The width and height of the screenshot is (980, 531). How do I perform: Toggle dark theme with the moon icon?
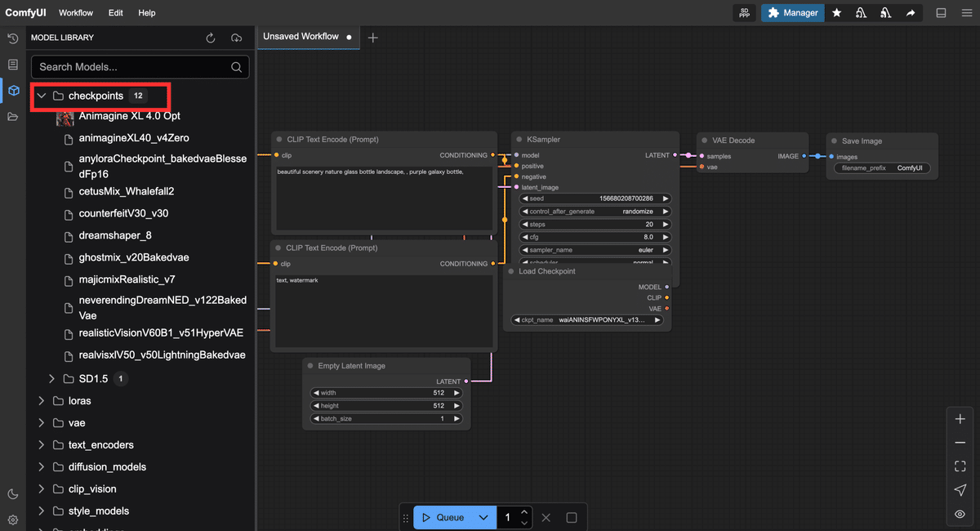(13, 494)
